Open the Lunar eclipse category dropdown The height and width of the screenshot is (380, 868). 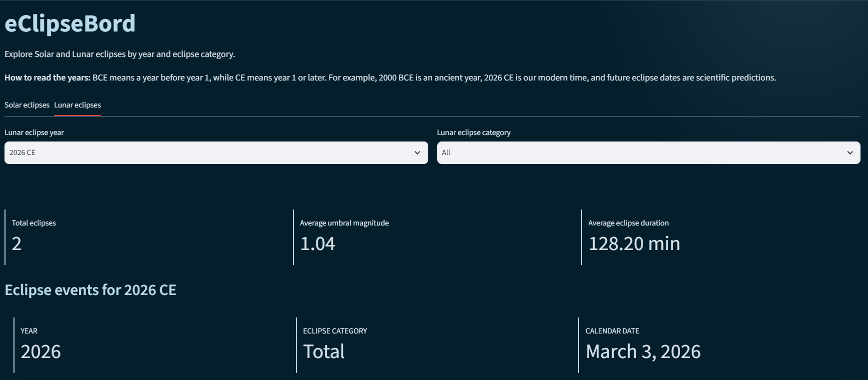coord(649,152)
